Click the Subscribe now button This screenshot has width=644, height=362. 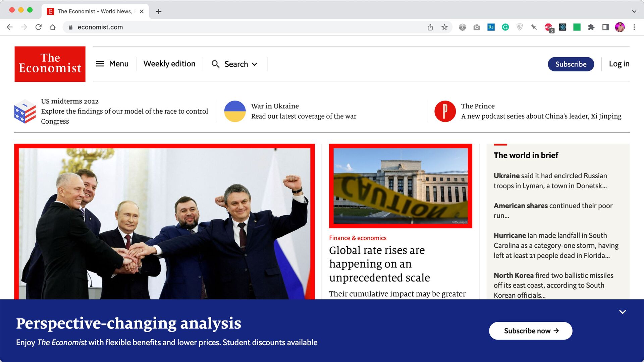(x=531, y=331)
